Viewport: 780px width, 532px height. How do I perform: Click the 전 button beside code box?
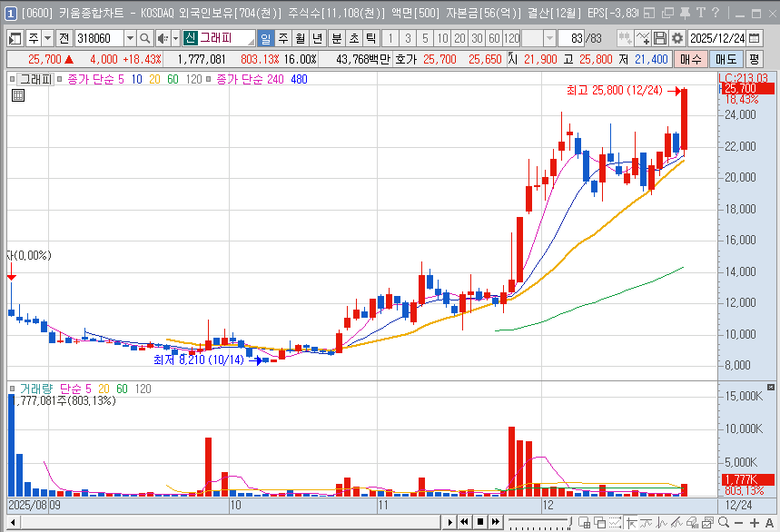coord(64,38)
